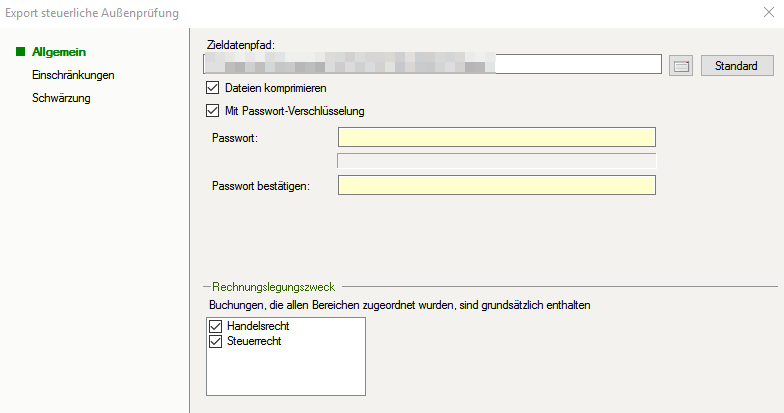This screenshot has height=413, width=784.
Task: Click the 'Passwort bestätigen:' label
Action: click(x=260, y=185)
